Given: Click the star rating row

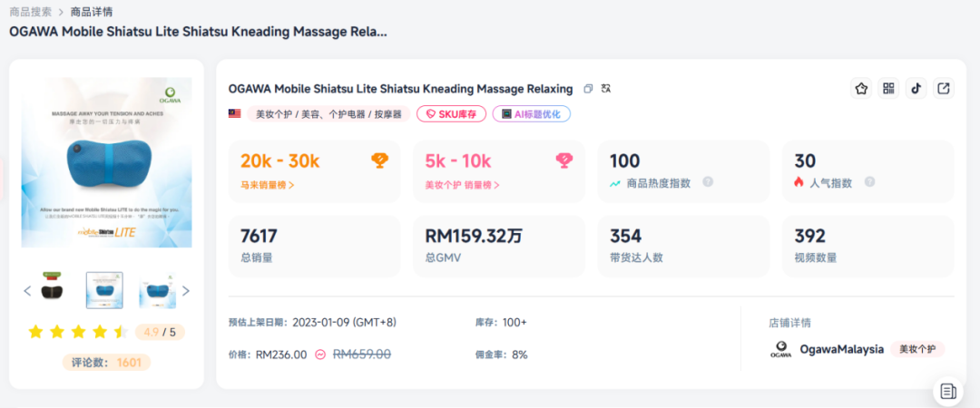Looking at the screenshot, I should 78,332.
